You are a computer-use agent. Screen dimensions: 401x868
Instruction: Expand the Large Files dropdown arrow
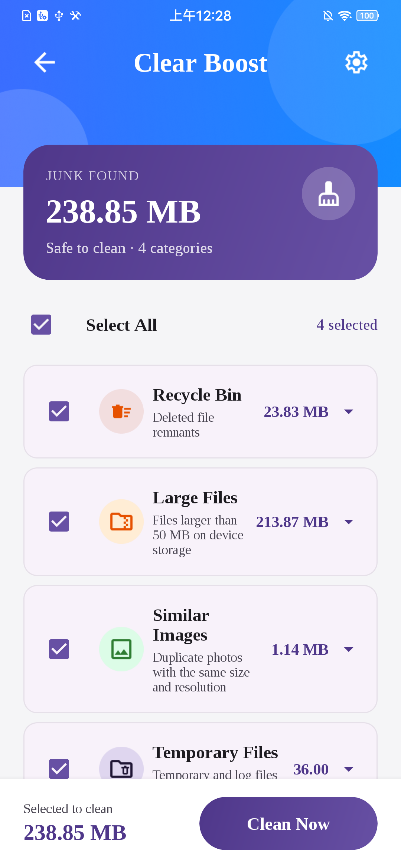point(349,522)
